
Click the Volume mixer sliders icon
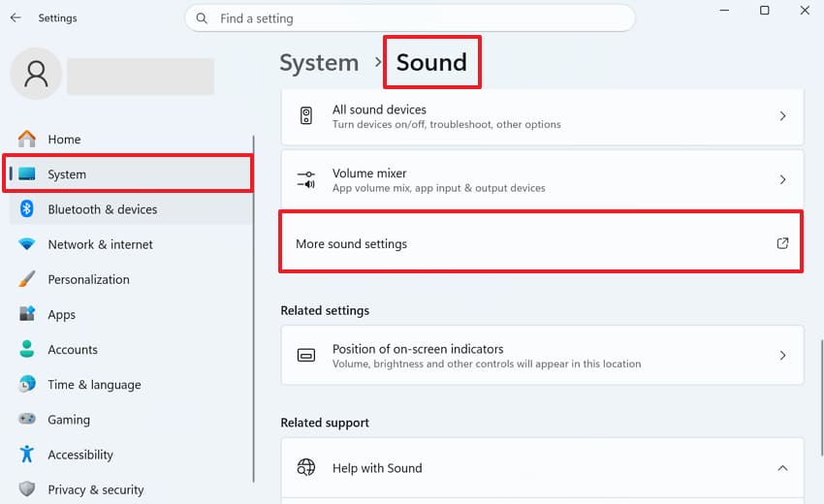[x=305, y=179]
